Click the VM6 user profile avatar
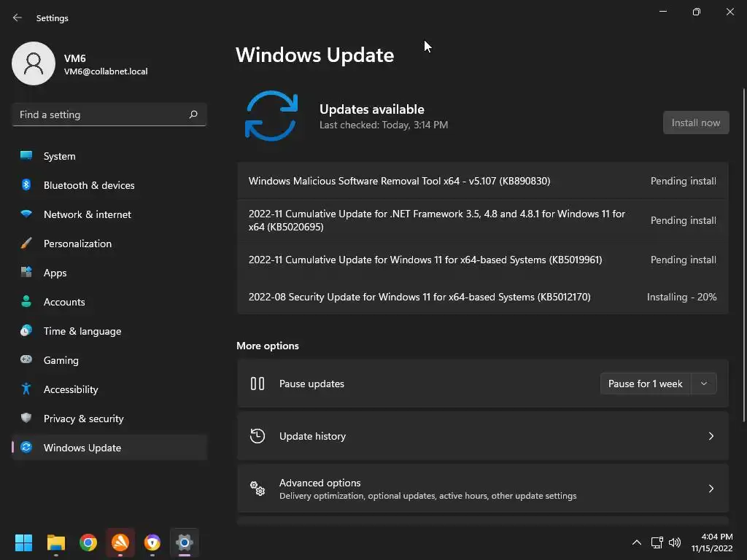 34,63
